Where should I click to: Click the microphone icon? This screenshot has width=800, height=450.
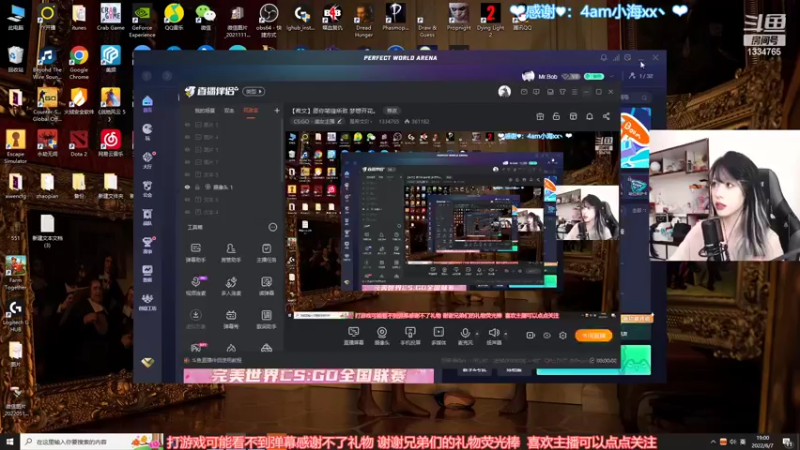(465, 334)
